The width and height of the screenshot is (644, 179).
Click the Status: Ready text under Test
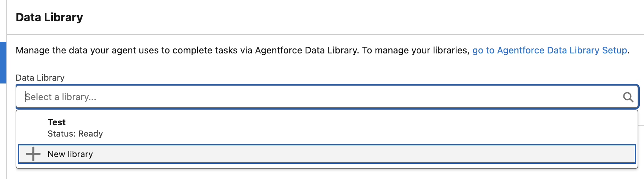[x=75, y=134]
